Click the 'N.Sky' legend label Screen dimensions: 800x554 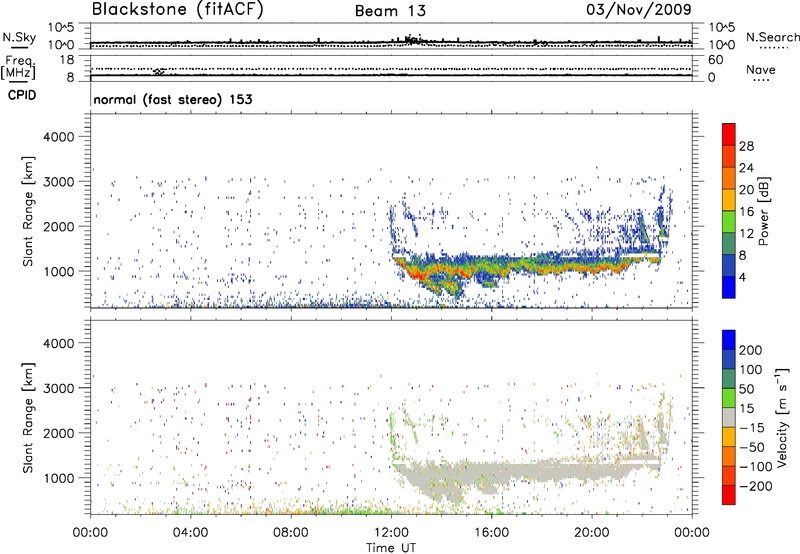point(19,37)
